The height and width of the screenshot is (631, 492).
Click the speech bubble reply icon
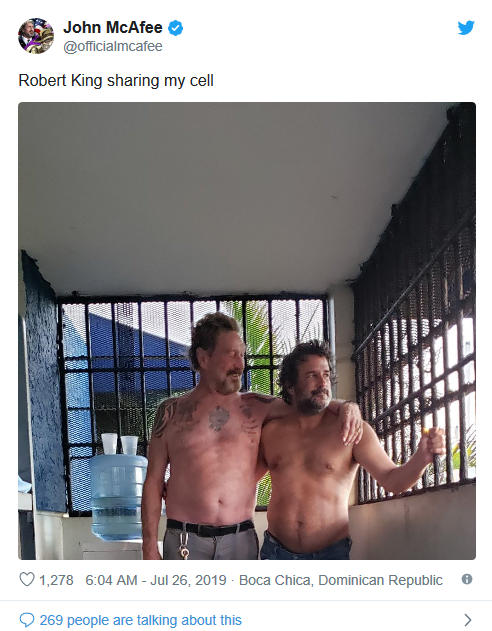27,620
